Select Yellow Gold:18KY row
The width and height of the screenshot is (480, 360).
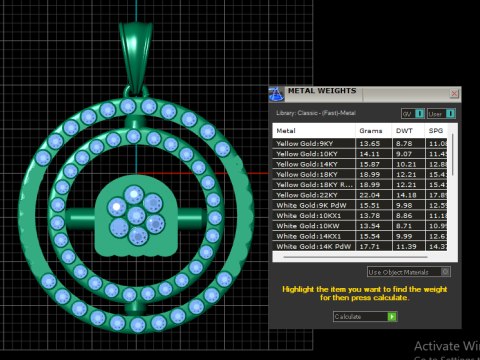pos(360,174)
